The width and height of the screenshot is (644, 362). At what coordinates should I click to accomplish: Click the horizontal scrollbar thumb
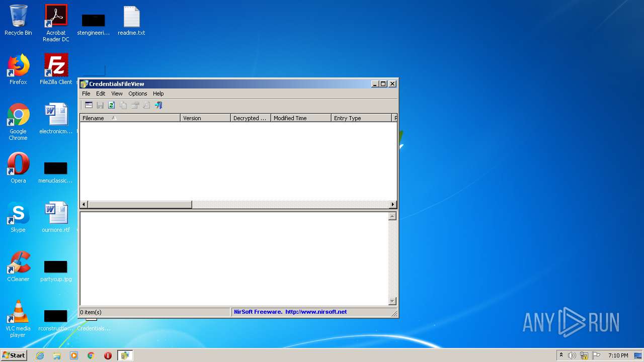coord(140,205)
